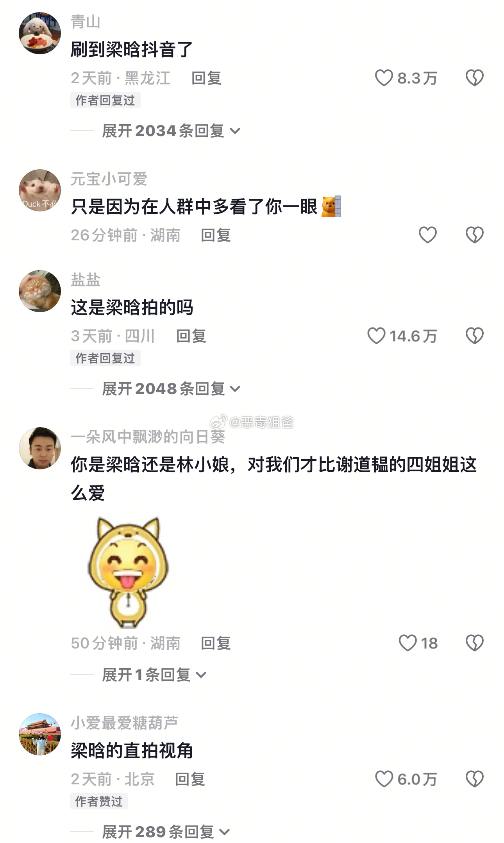Reply to 青山's comment from 黑龙江
Viewport: 504px width, 843px height.
click(206, 78)
